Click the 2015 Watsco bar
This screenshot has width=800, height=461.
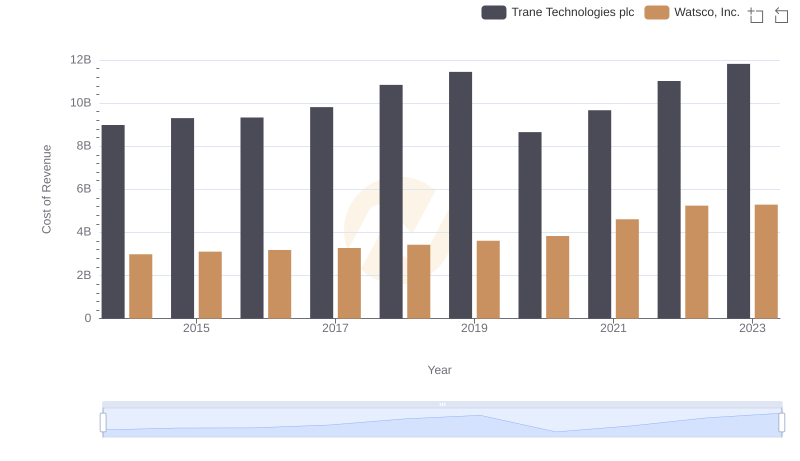click(x=210, y=285)
